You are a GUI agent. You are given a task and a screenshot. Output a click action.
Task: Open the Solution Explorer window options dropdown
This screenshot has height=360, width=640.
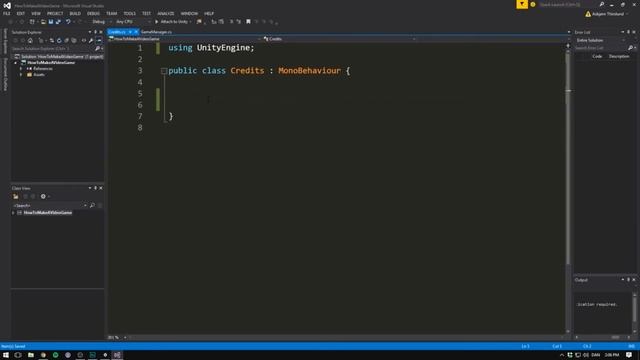(90, 32)
